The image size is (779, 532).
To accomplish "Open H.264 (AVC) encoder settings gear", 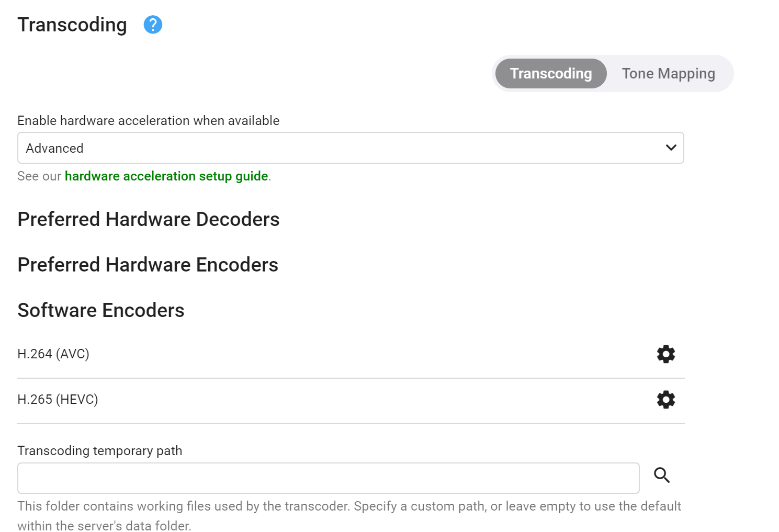I will (665, 354).
